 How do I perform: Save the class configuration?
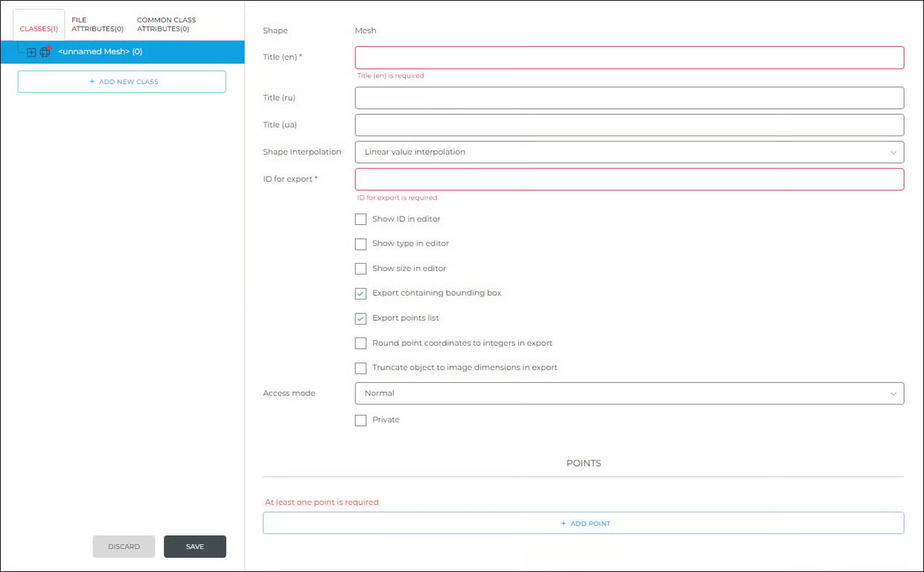[x=195, y=546]
